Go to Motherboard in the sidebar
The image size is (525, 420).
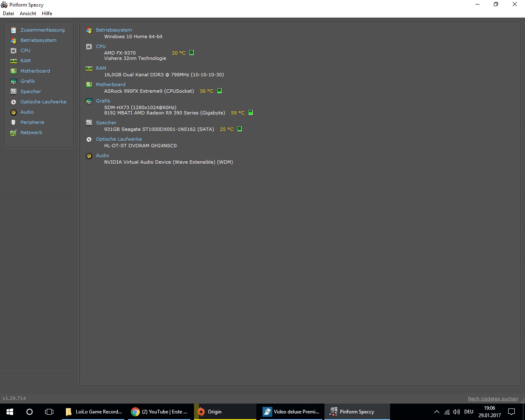click(x=35, y=71)
